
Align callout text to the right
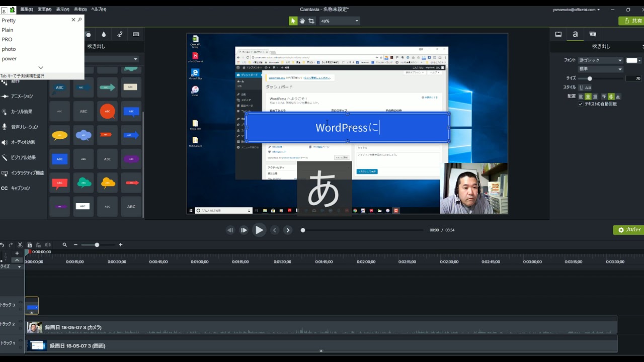click(595, 97)
